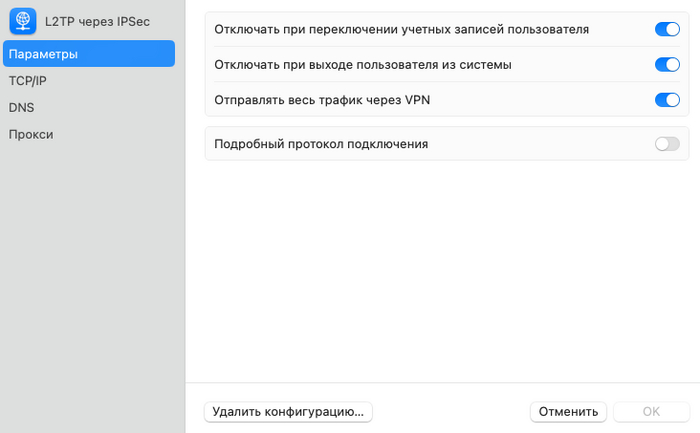Click the Отключать при выходе пользователя label
Image resolution: width=700 pixels, height=433 pixels.
click(363, 65)
